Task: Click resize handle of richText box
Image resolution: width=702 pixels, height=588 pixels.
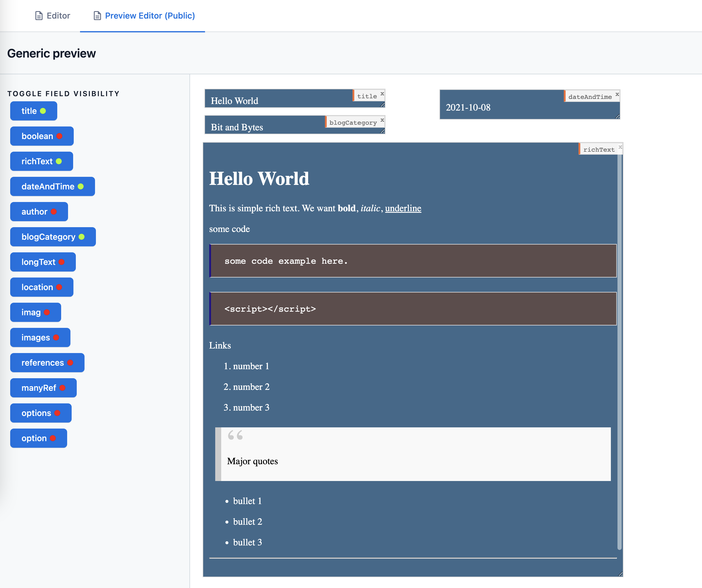Action: coord(620,574)
